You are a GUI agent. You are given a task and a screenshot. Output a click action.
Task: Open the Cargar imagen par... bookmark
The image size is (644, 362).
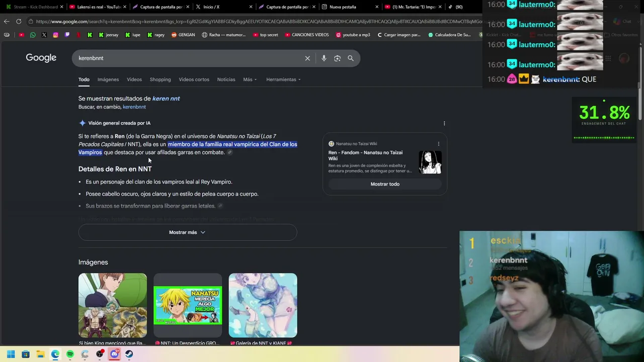coord(398,35)
